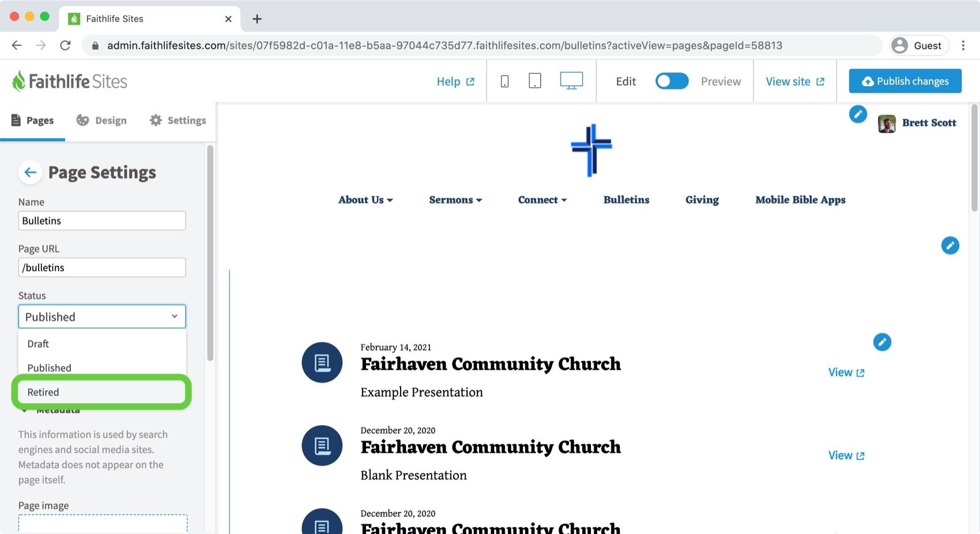Image resolution: width=980 pixels, height=534 pixels.
Task: Click the edit pencil beside Brett Scott
Action: click(x=858, y=114)
